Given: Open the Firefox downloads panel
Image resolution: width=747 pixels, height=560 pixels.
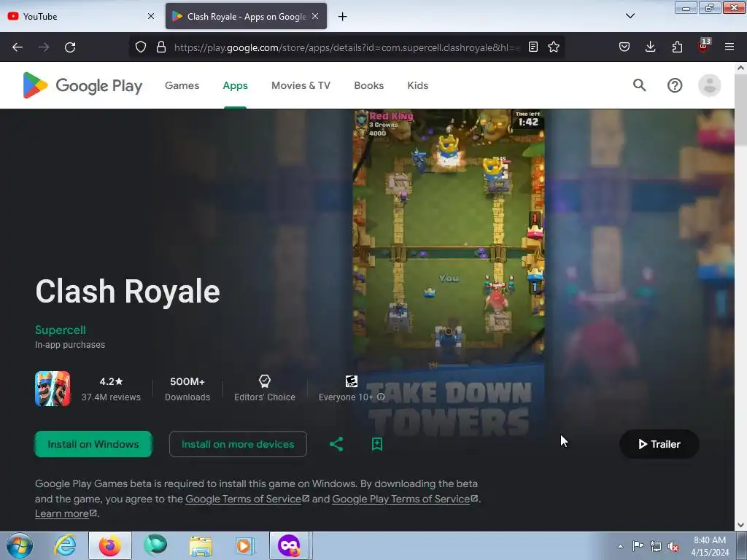Looking at the screenshot, I should pyautogui.click(x=650, y=47).
